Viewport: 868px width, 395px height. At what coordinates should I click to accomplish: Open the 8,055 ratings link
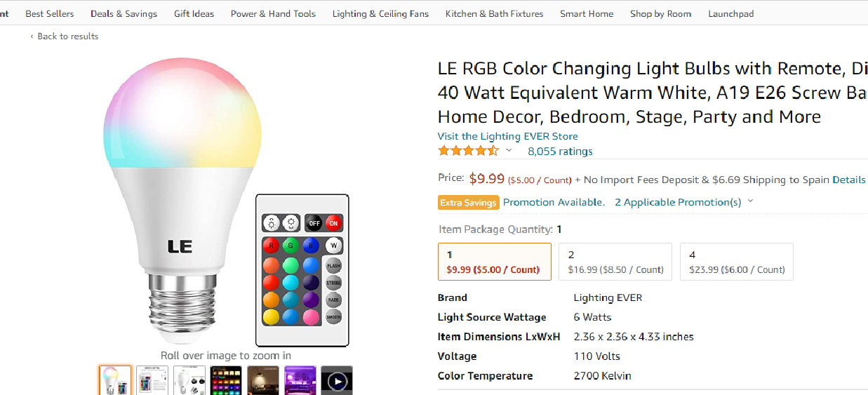560,152
